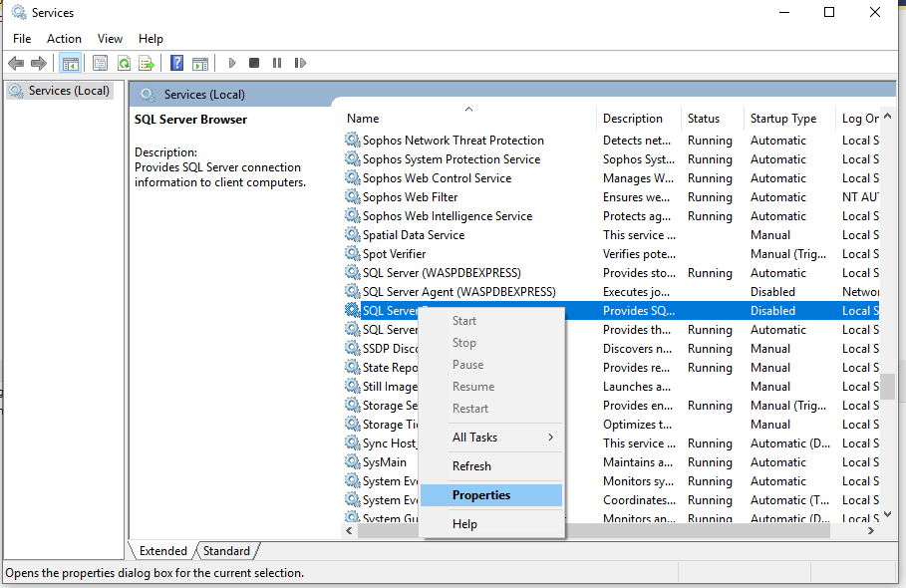Select the Spot Verifier service name
The image size is (906, 588).
point(394,254)
